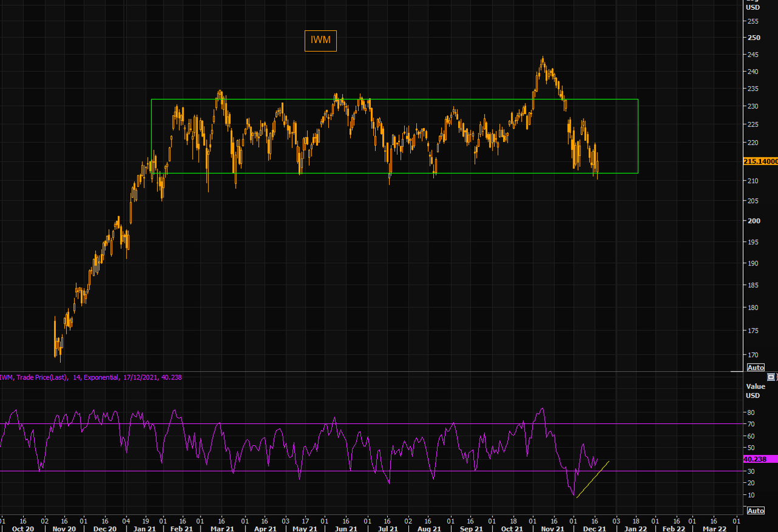Click the divider between price and RSI panes
This screenshot has width=778, height=532.
coord(365,371)
